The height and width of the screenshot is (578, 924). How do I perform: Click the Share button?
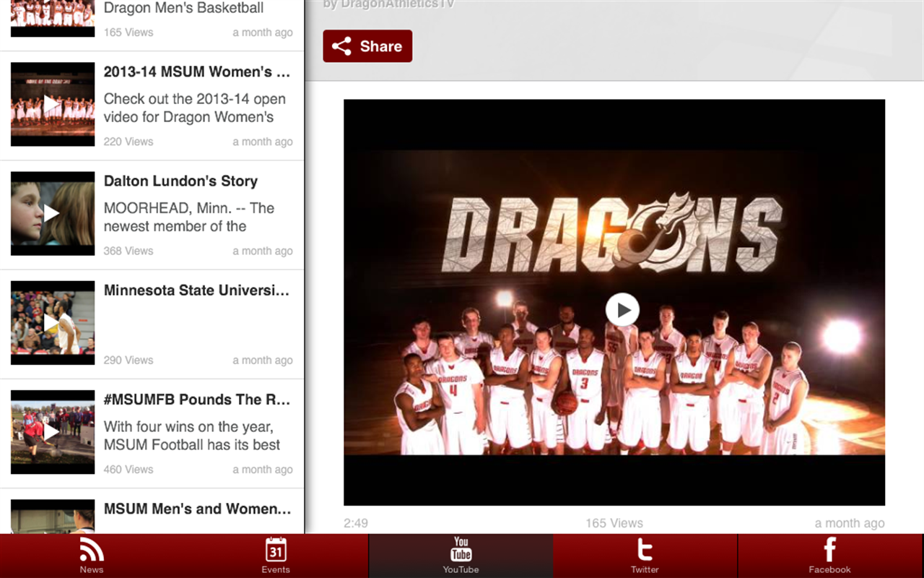point(367,46)
